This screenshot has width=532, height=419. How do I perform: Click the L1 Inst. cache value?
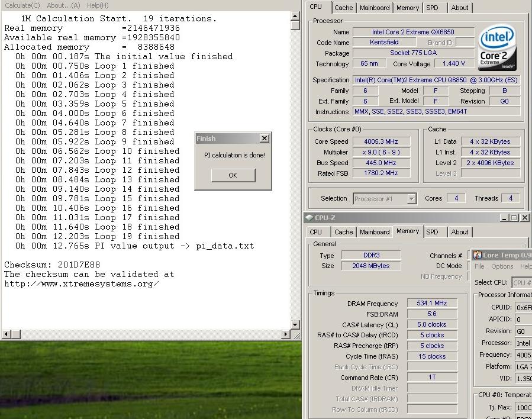(490, 152)
